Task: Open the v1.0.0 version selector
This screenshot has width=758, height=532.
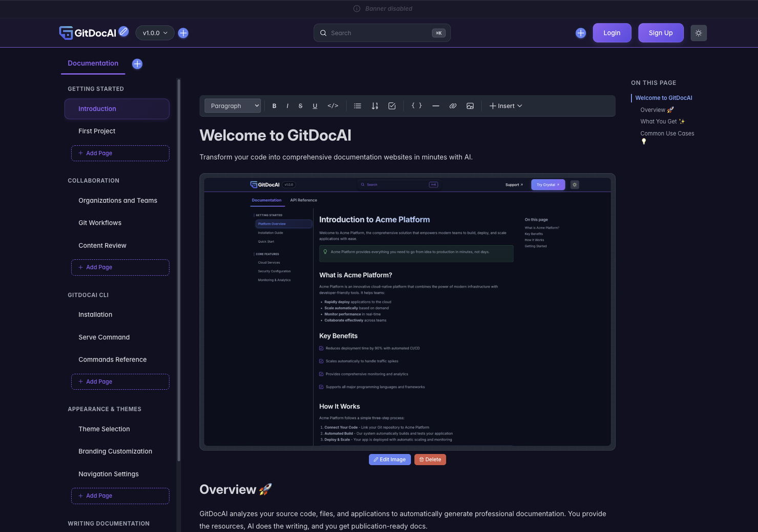Action: [155, 33]
